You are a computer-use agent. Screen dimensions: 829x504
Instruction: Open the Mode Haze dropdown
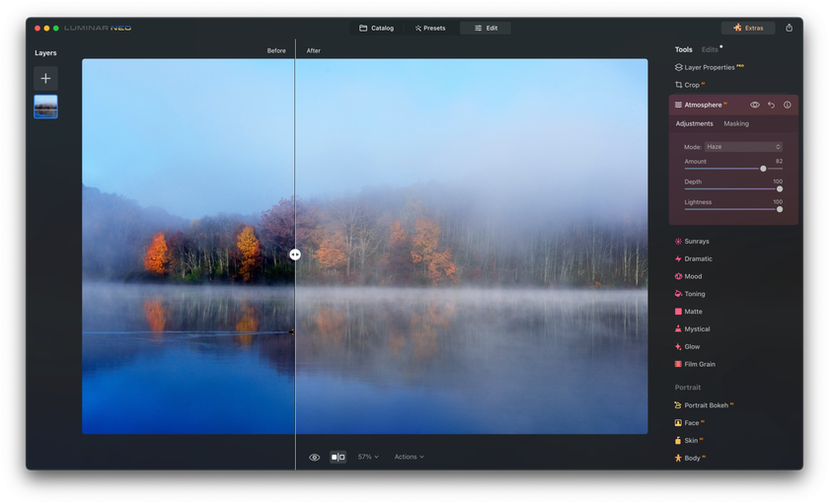pyautogui.click(x=743, y=147)
